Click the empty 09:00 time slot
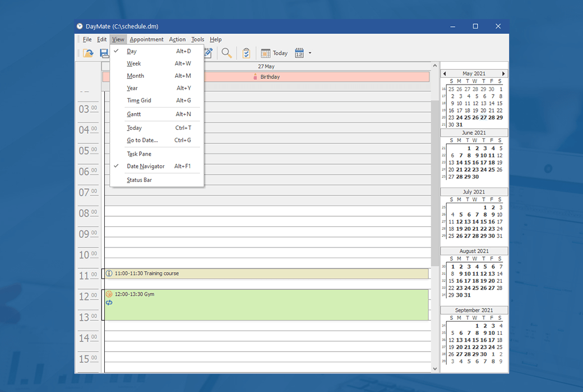 (268, 232)
